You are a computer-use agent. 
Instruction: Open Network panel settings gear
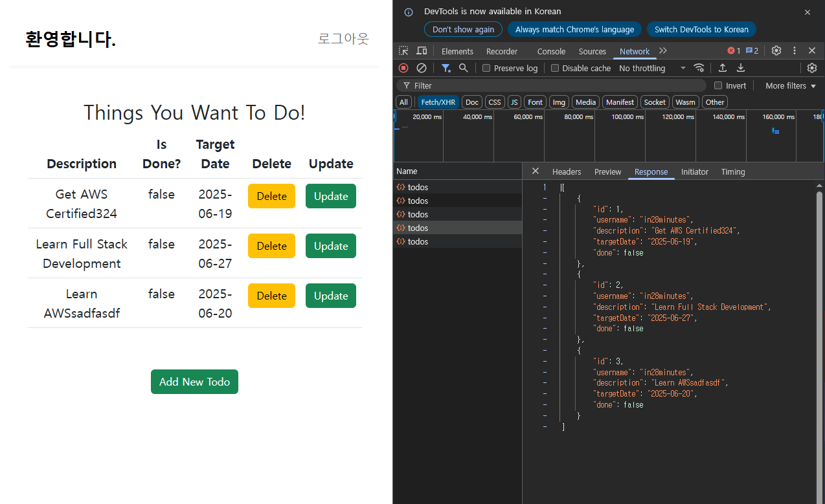[812, 68]
